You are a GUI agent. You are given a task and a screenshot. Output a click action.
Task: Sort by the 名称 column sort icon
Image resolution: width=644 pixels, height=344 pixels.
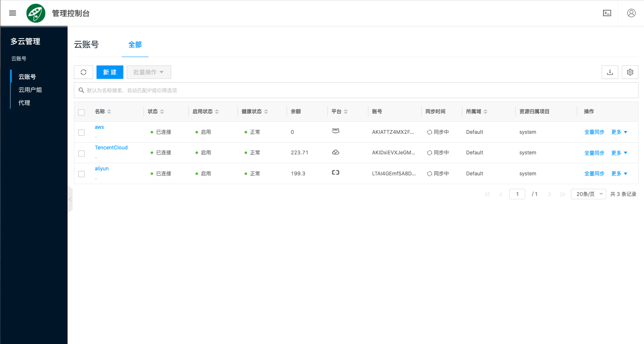(x=109, y=112)
